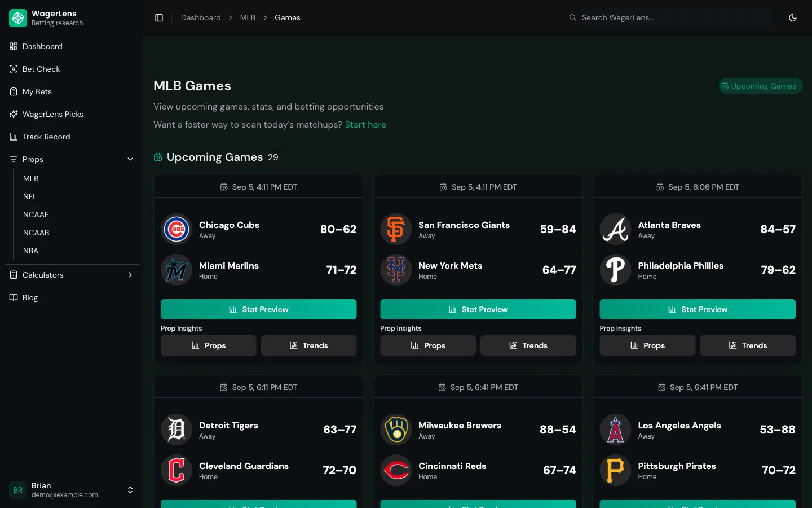812x508 pixels.
Task: Click the Los Angeles Angels logo
Action: pyautogui.click(x=615, y=430)
